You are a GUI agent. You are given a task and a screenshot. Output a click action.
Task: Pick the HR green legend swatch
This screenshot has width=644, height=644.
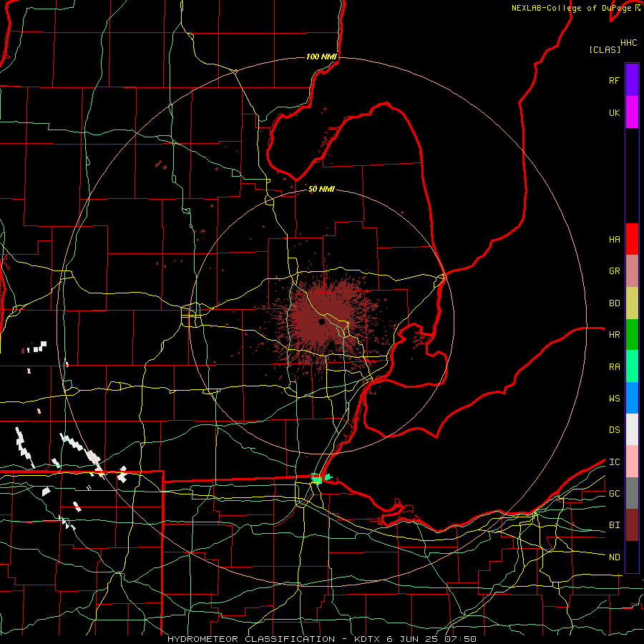click(x=632, y=335)
